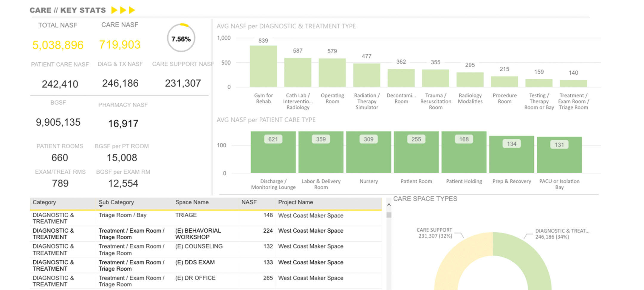
Task: Sort by the NASF column header
Action: tap(249, 202)
